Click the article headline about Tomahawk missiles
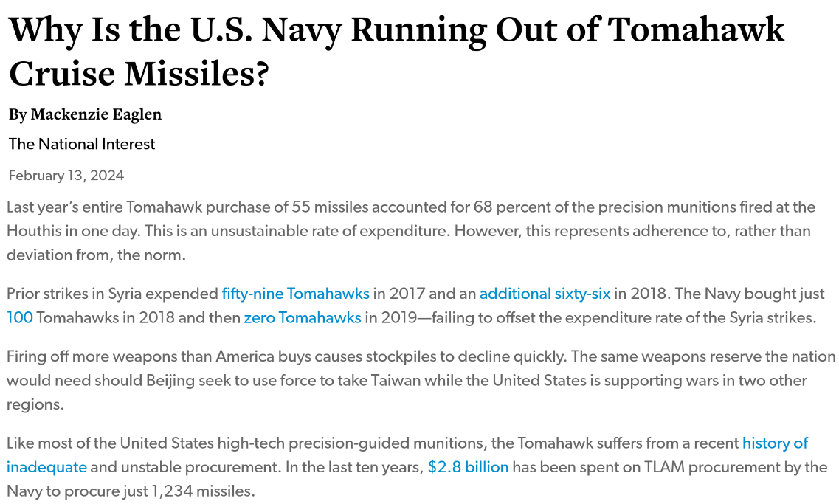The image size is (839, 504). click(x=396, y=52)
